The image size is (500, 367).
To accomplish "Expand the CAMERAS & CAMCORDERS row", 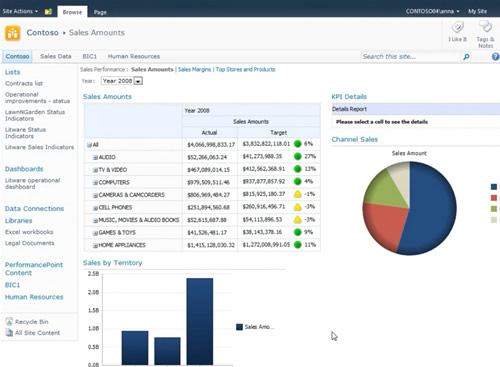I will [x=95, y=195].
